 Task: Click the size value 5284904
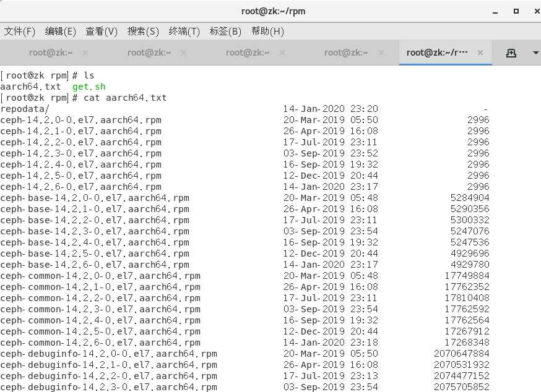tap(470, 198)
